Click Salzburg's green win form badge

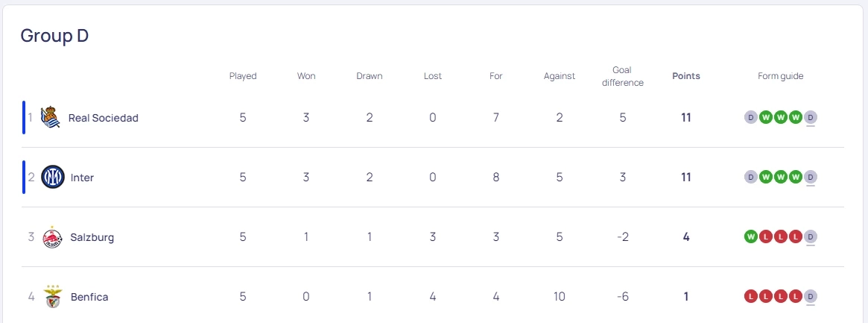tap(751, 236)
